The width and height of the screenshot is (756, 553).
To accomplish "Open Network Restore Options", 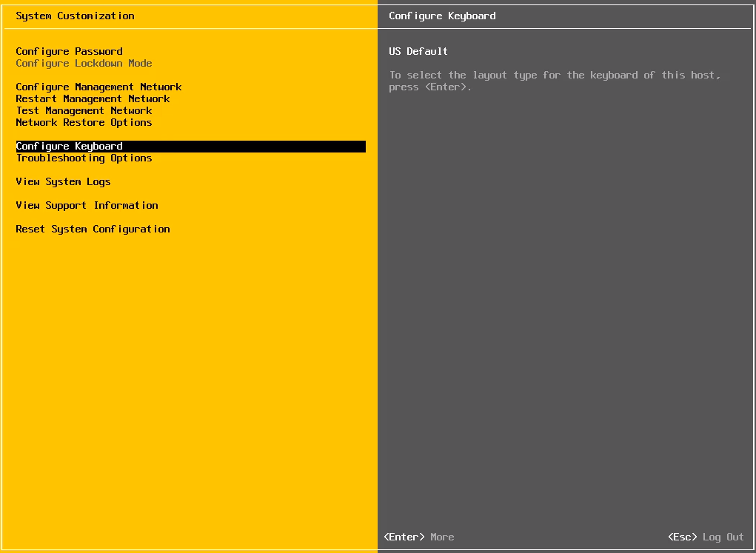I will (84, 122).
